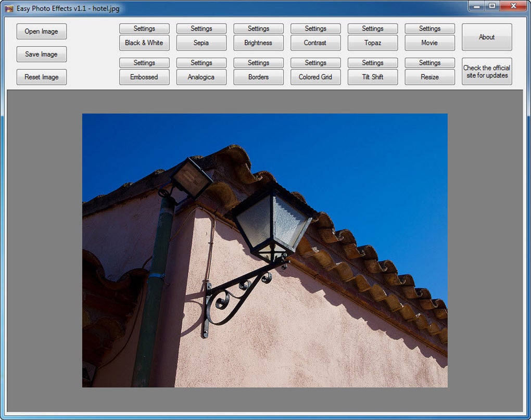This screenshot has height=420, width=531.
Task: Apply the Tilt Shift effect
Action: pyautogui.click(x=373, y=77)
